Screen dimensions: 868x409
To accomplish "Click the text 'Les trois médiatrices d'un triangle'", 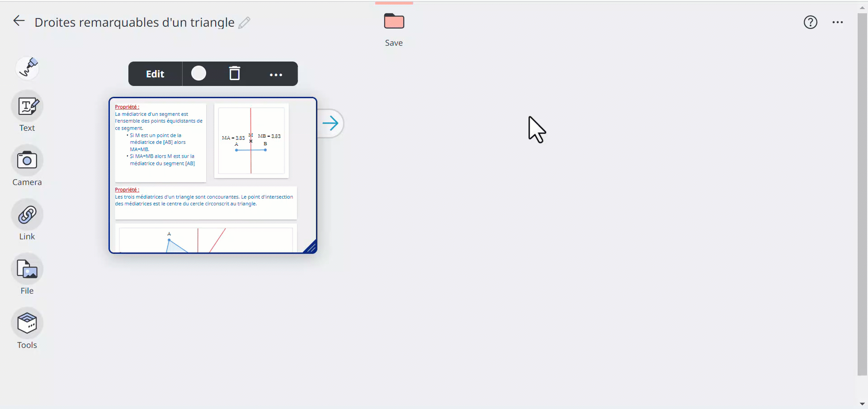I will [155, 197].
